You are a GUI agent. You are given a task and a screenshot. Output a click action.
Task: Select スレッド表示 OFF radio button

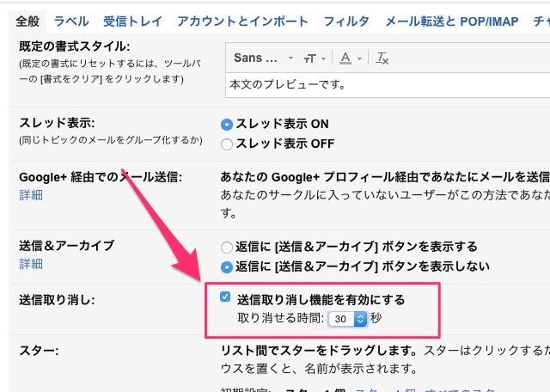(x=227, y=144)
